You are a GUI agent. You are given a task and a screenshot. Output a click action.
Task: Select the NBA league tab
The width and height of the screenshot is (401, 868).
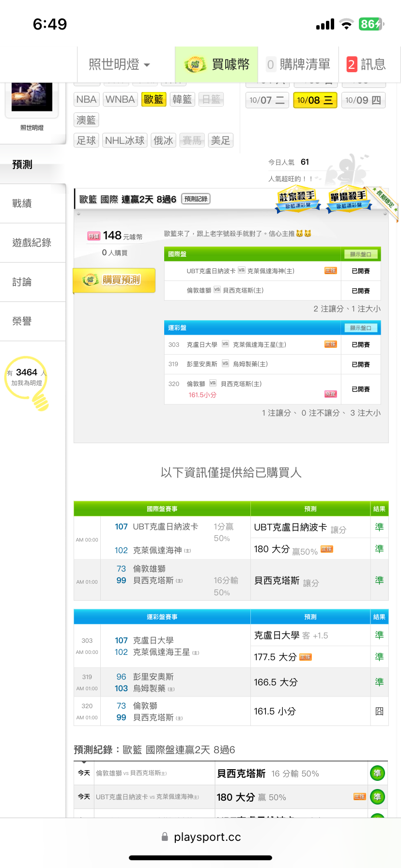[x=86, y=99]
